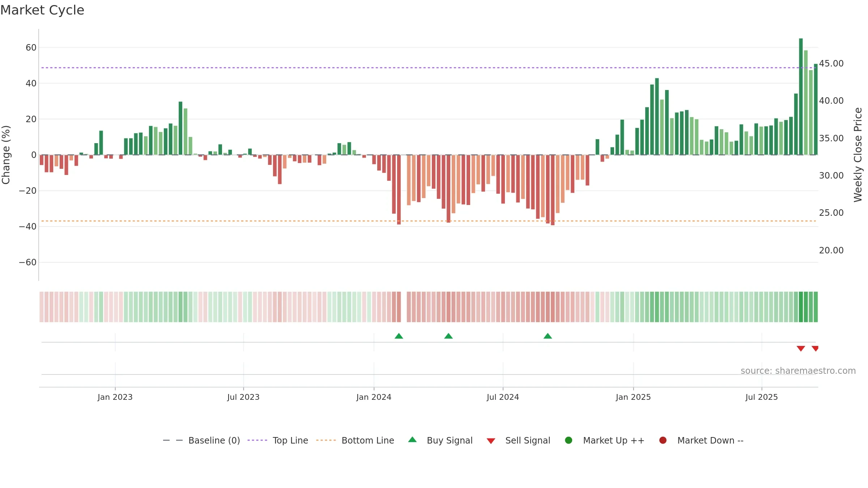Toggle the Market Down -- legend entry

tap(701, 440)
